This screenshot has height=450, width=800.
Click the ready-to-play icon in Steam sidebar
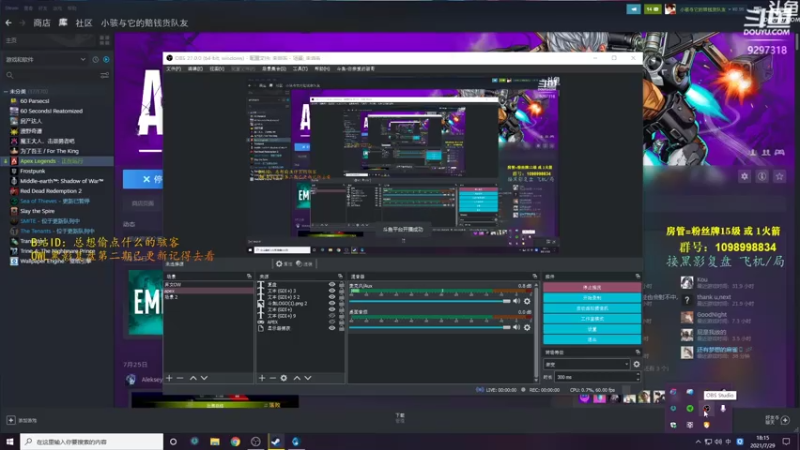106,60
